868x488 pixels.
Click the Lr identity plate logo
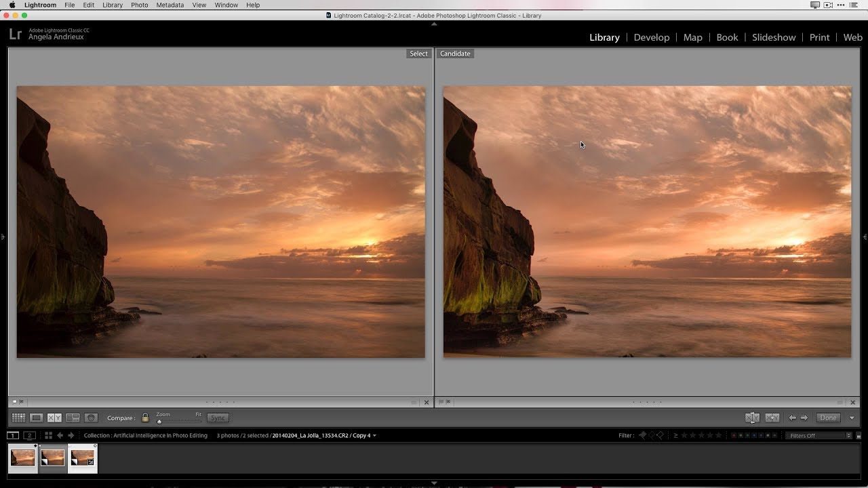click(15, 34)
